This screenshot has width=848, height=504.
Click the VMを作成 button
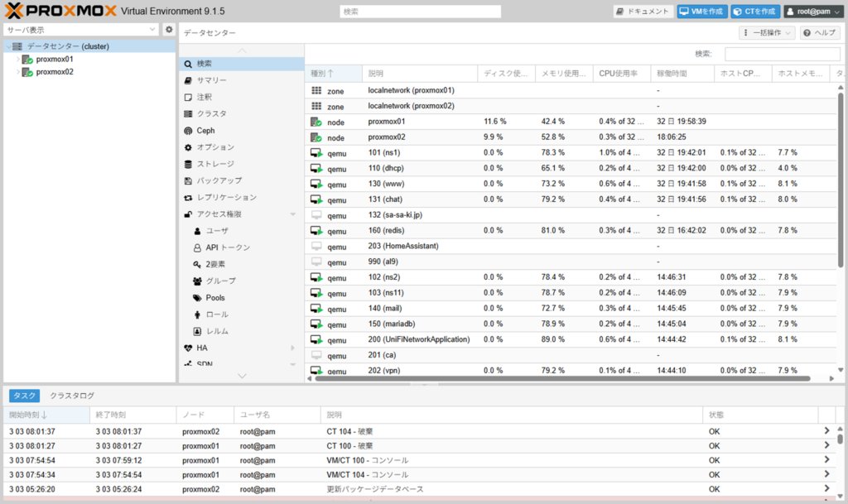point(701,12)
